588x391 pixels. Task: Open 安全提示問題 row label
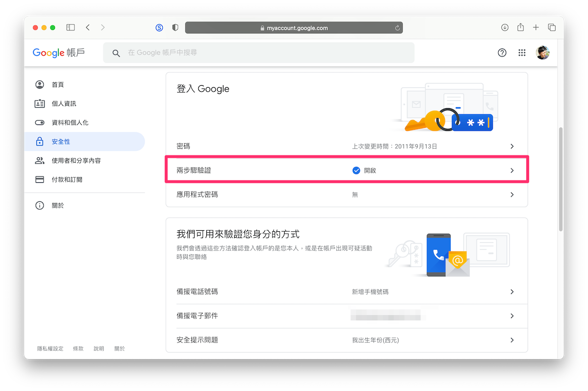pos(197,340)
